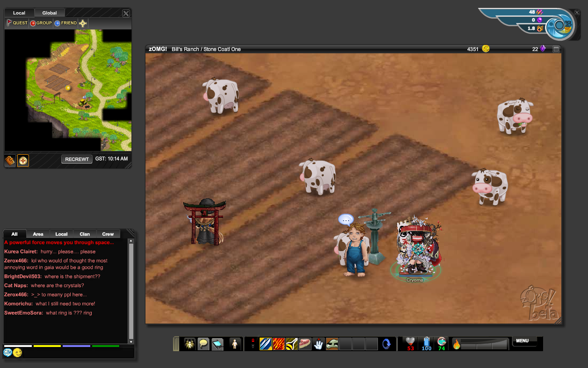The image size is (588, 368).
Task: Switch to the Global map tab
Action: pyautogui.click(x=50, y=13)
